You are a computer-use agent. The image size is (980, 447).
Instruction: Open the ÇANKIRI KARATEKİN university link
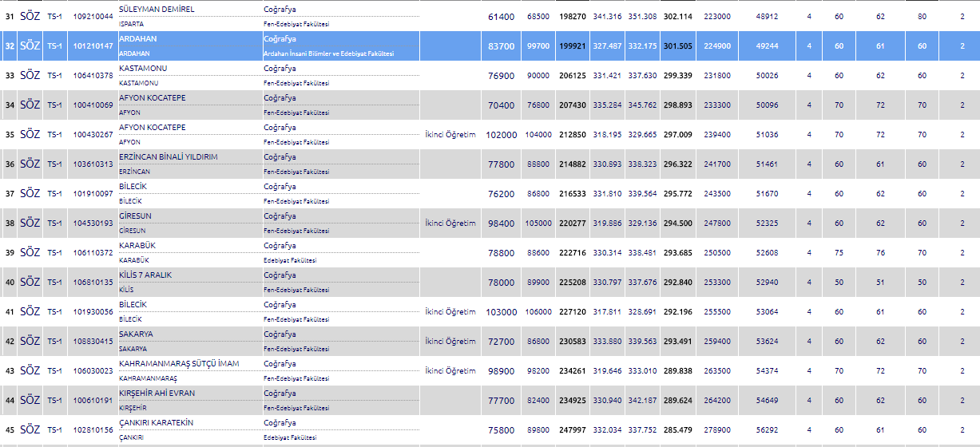point(156,423)
